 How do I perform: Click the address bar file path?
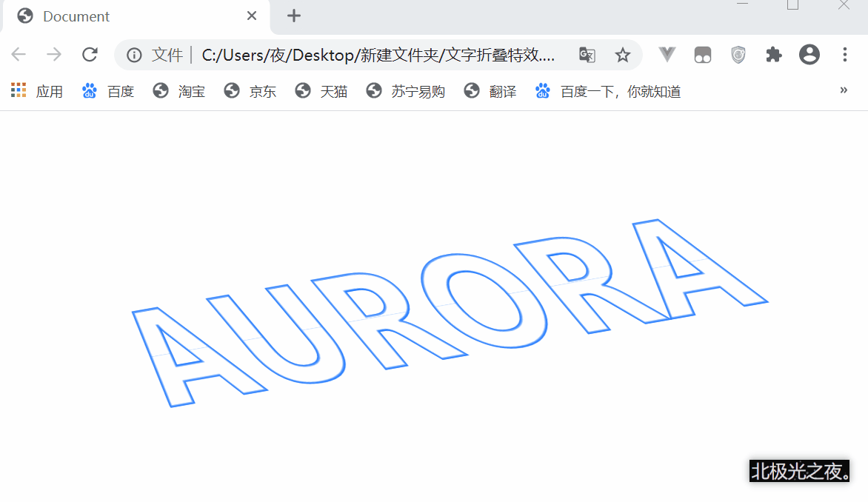click(378, 55)
